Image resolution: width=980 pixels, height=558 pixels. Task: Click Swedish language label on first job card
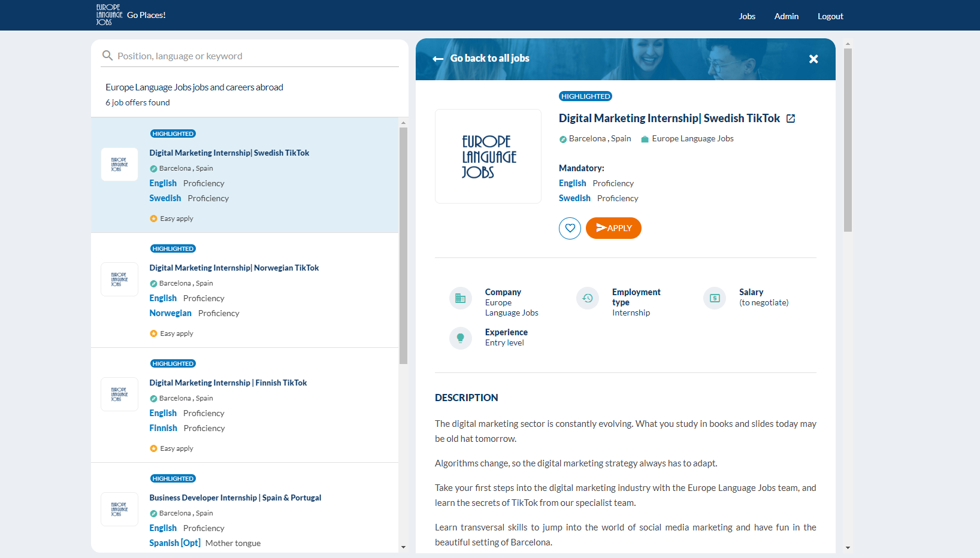pos(165,198)
